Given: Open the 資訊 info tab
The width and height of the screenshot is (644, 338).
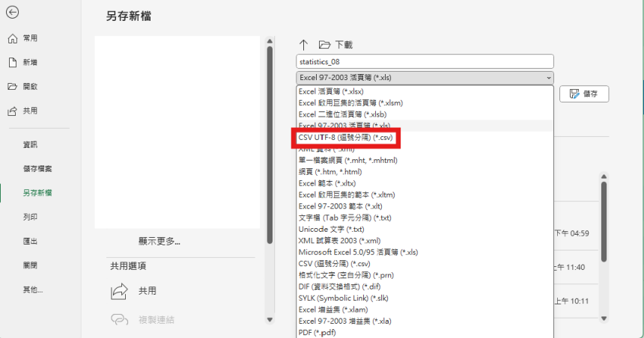Looking at the screenshot, I should pos(30,144).
